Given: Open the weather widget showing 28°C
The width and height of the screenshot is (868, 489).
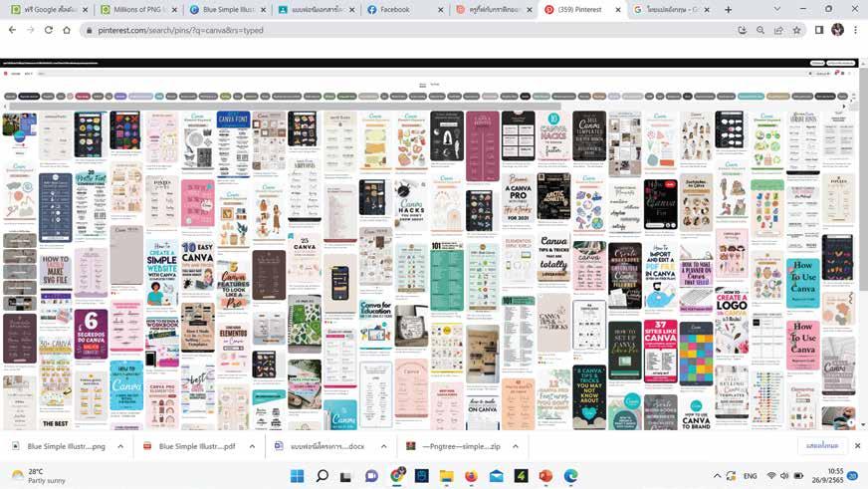Looking at the screenshot, I should coord(38,476).
